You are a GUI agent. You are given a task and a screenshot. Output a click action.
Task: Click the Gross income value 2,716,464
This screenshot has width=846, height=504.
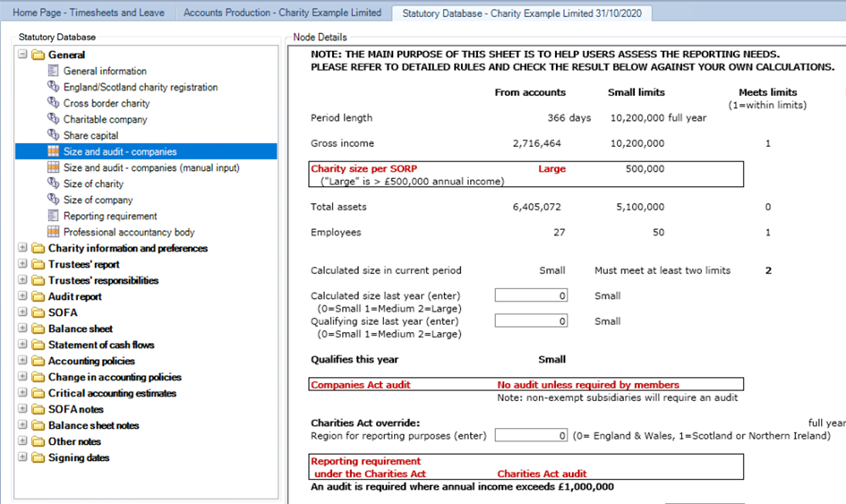pos(537,143)
